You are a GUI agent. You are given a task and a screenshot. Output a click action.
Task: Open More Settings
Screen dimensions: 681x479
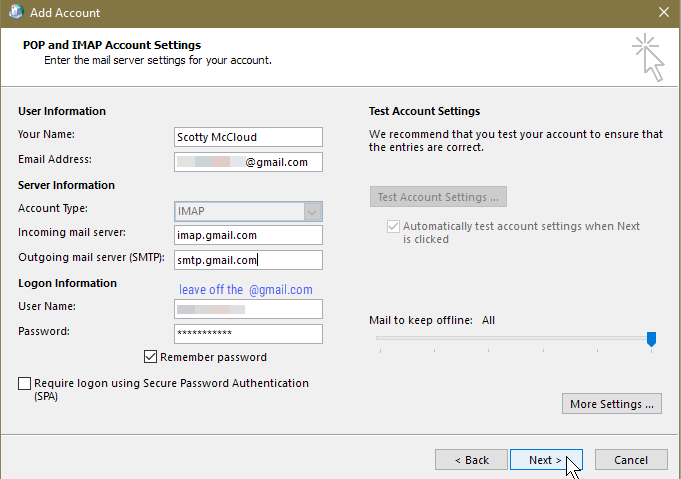point(612,404)
